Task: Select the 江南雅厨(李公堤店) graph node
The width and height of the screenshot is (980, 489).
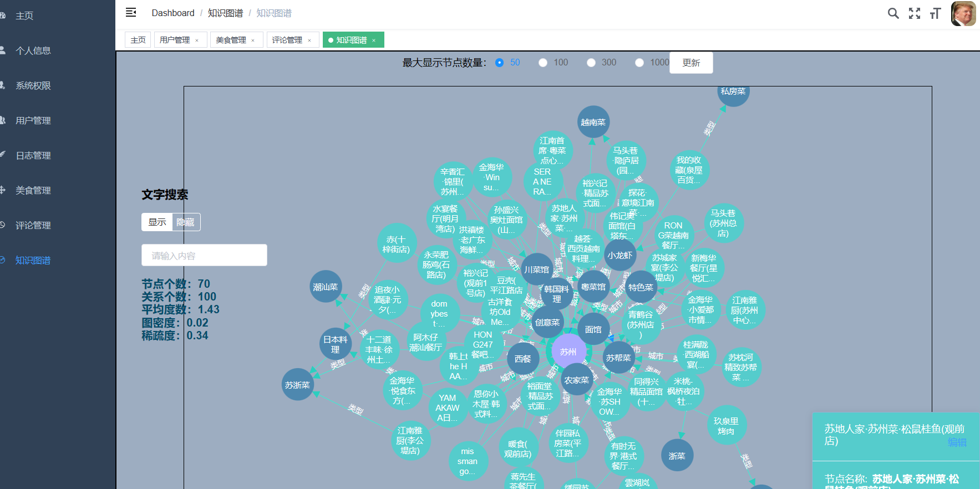Action: (x=410, y=440)
